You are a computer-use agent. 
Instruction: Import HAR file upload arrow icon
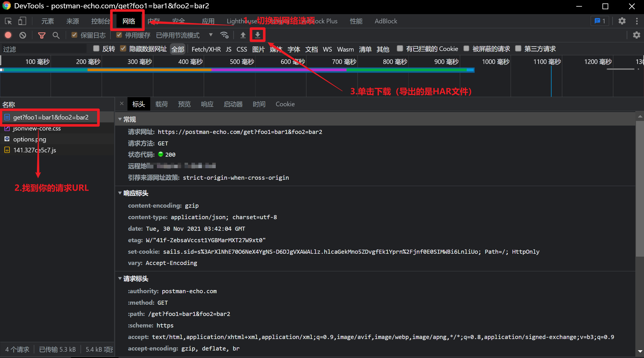click(243, 35)
